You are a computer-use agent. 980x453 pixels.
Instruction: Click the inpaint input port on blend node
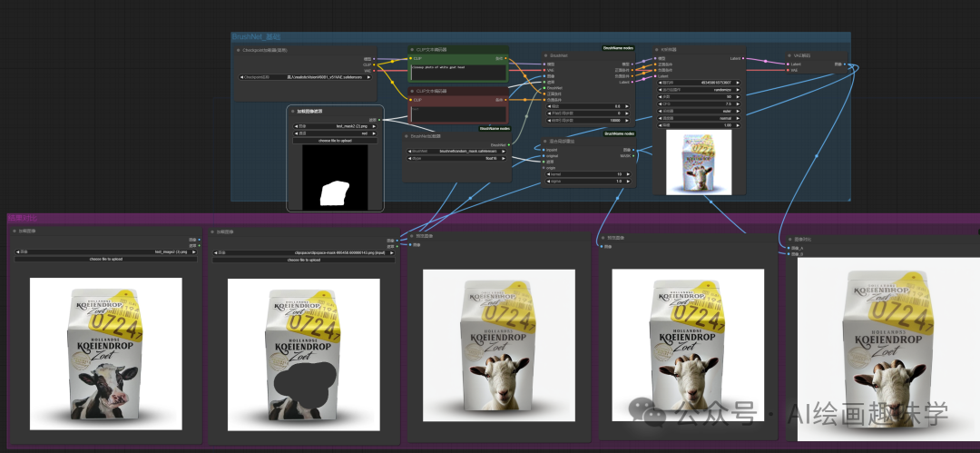click(x=544, y=150)
